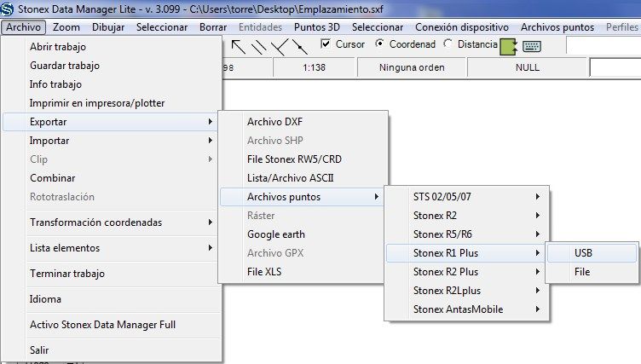Image resolution: width=641 pixels, height=364 pixels.
Task: Open the Seleccionar menu next to Dibujar
Action: [162, 27]
